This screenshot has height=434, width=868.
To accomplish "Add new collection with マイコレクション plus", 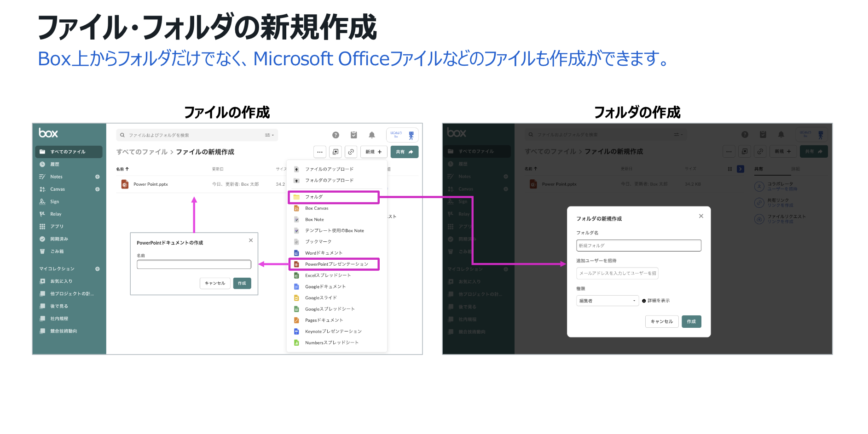I will 98,269.
